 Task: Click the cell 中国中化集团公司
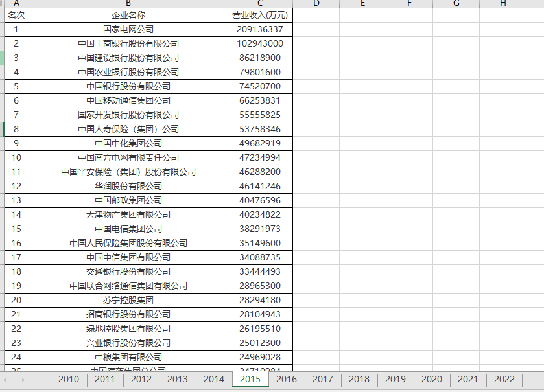(128, 143)
